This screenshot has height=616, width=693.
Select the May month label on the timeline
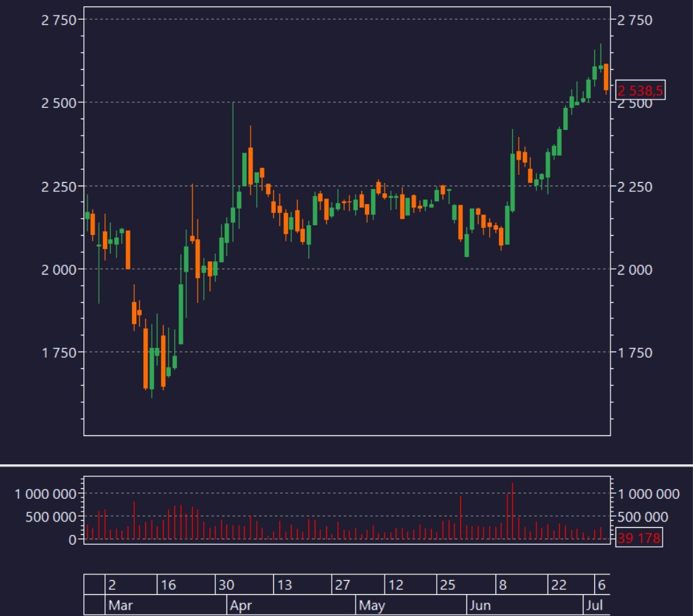pyautogui.click(x=372, y=605)
